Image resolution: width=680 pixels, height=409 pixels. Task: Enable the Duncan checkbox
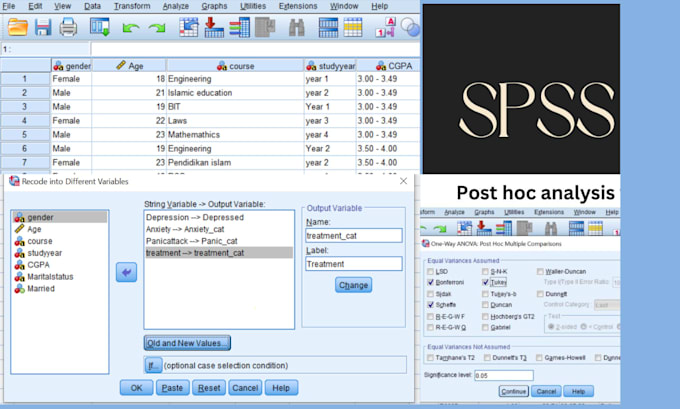[x=485, y=304]
